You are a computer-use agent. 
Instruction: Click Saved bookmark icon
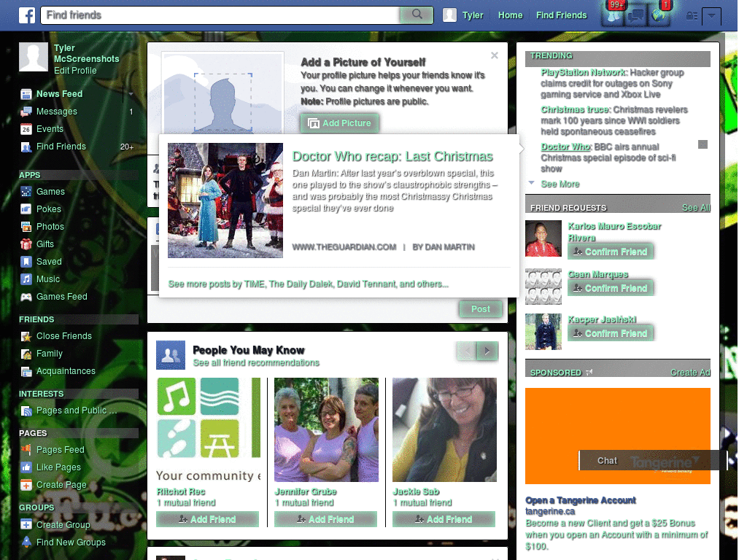26,262
